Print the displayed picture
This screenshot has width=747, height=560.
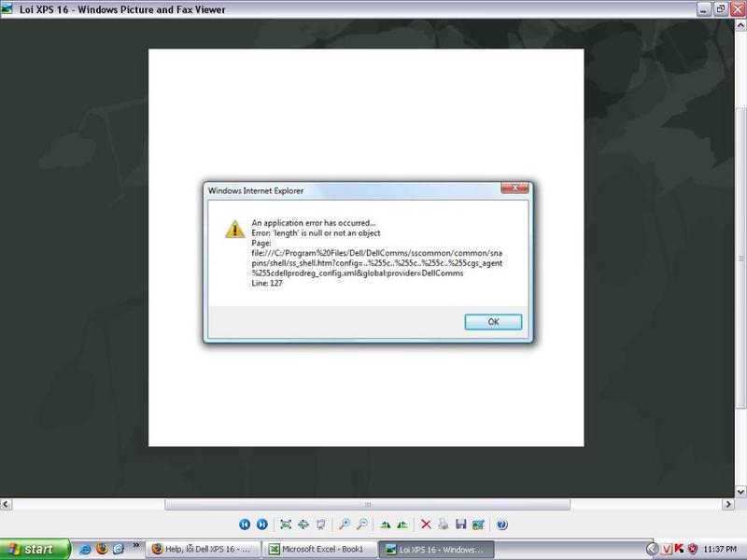(x=444, y=525)
